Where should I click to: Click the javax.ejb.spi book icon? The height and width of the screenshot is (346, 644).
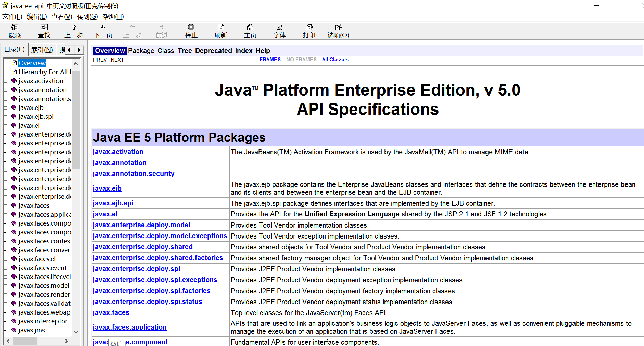[14, 116]
